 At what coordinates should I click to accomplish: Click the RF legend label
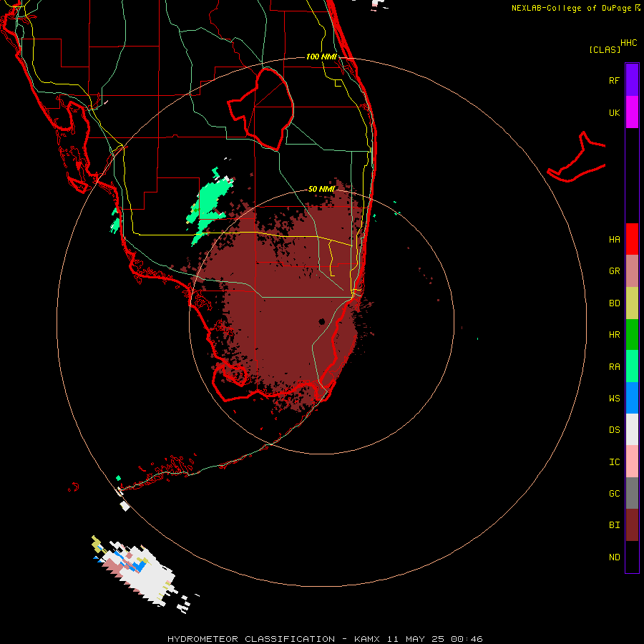click(x=614, y=80)
